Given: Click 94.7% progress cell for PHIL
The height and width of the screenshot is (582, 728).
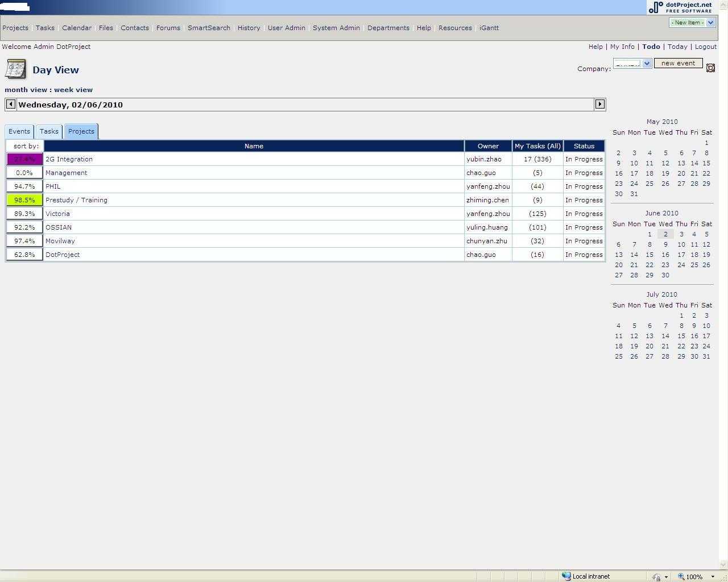Looking at the screenshot, I should click(x=24, y=186).
